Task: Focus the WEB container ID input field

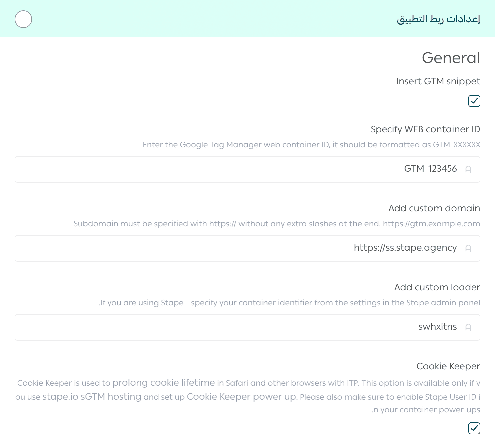Action: click(x=247, y=169)
